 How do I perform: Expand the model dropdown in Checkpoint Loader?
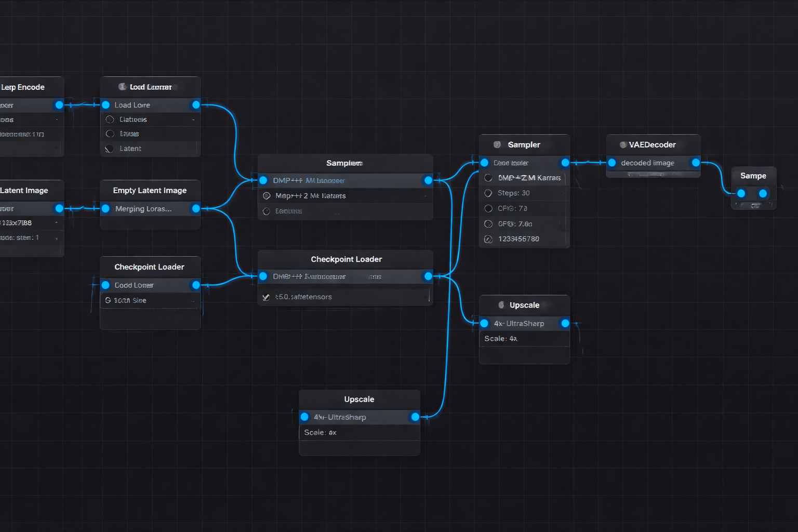(x=344, y=276)
